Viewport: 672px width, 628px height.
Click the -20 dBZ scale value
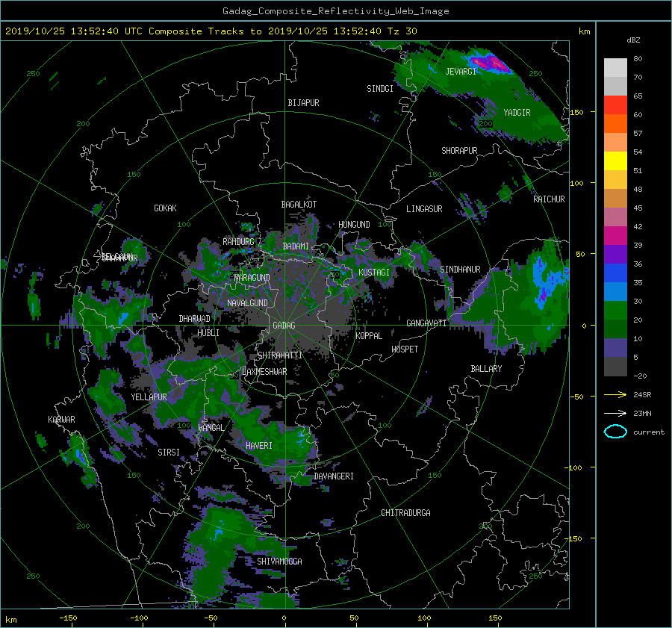pos(640,376)
